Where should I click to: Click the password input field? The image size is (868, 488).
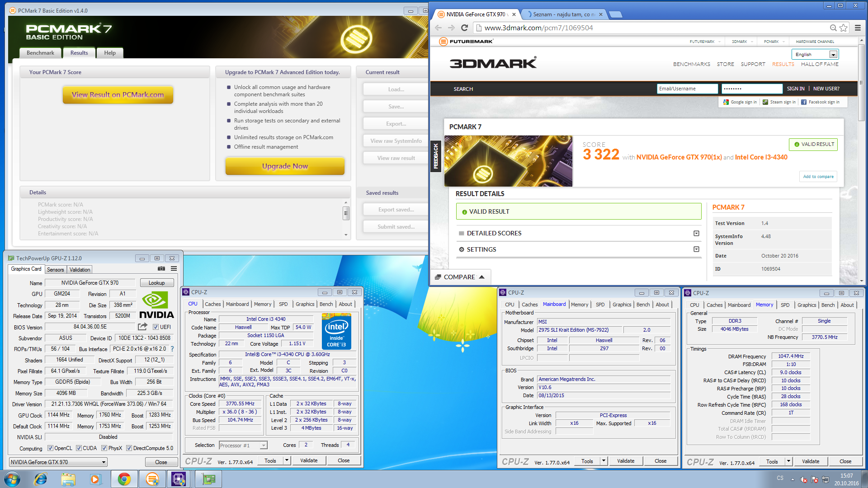(x=752, y=89)
